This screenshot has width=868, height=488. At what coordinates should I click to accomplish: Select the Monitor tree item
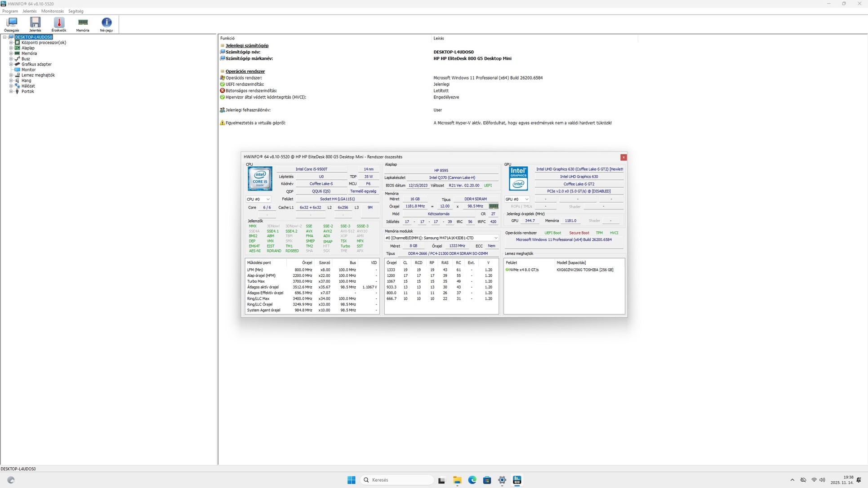coord(28,70)
